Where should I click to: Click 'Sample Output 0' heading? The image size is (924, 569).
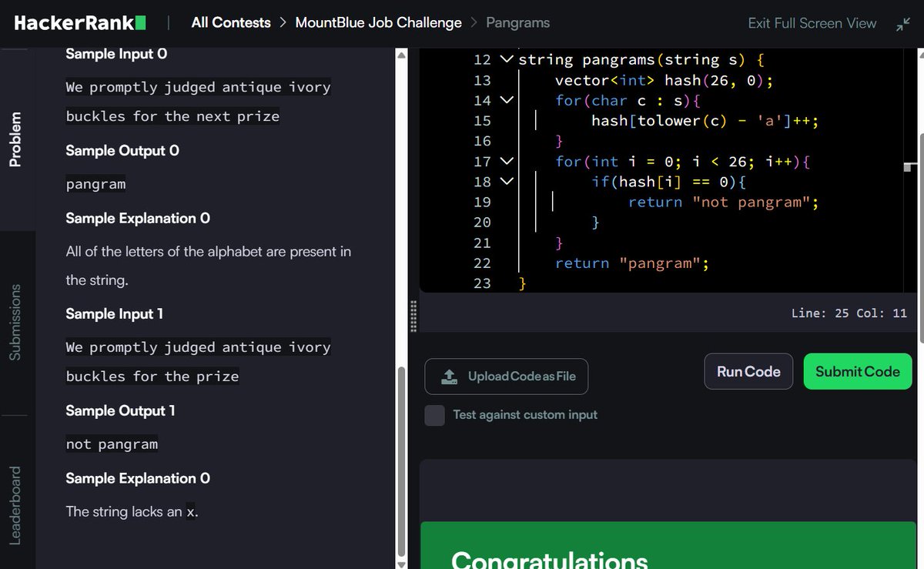tap(122, 151)
